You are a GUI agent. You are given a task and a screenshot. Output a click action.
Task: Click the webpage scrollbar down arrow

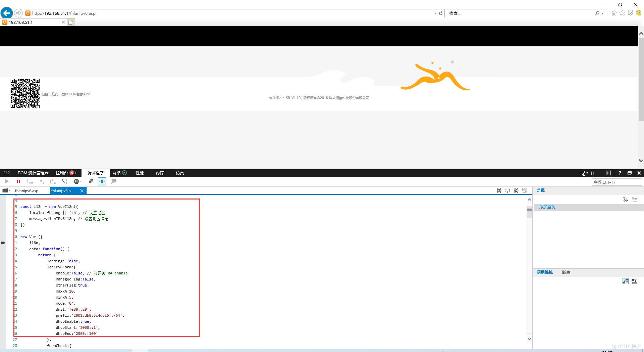[x=641, y=161]
